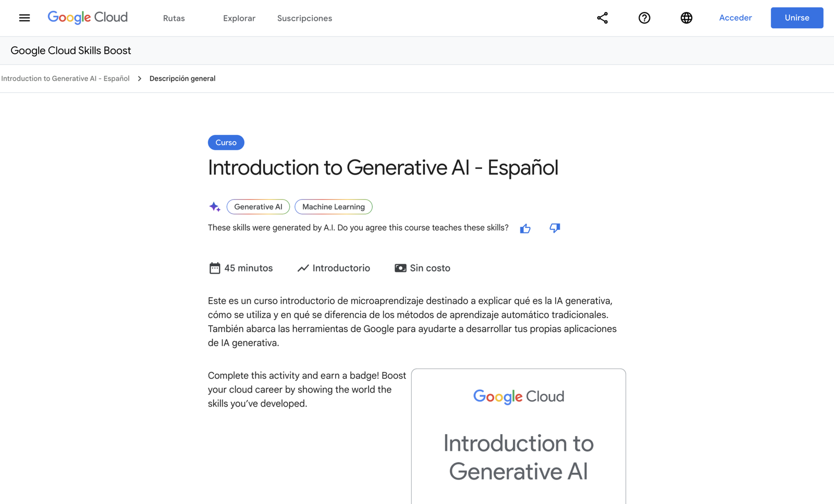
Task: Open the help question mark icon
Action: click(x=644, y=18)
